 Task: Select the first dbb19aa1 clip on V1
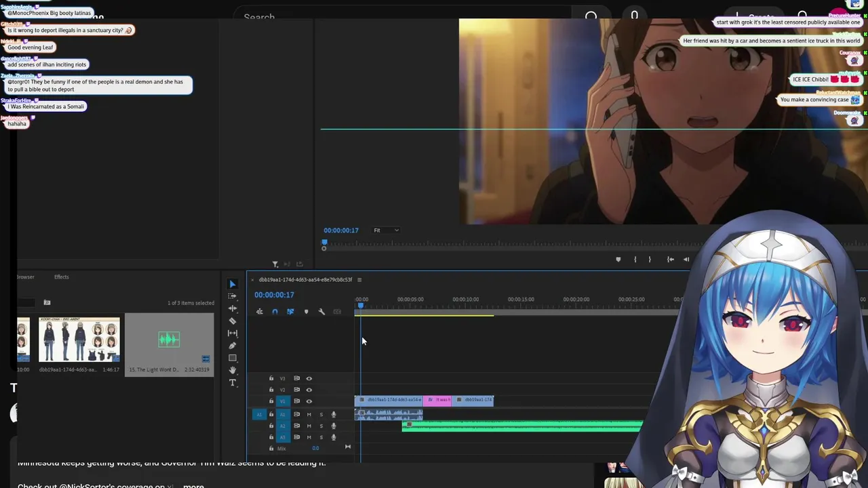point(389,400)
